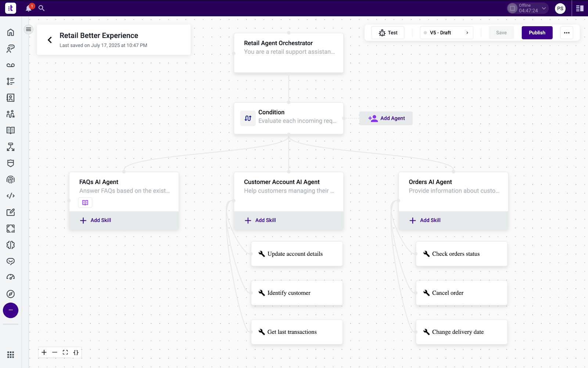588x368 pixels.
Task: Zoom out on the canvas with minus icon
Action: [x=55, y=353]
